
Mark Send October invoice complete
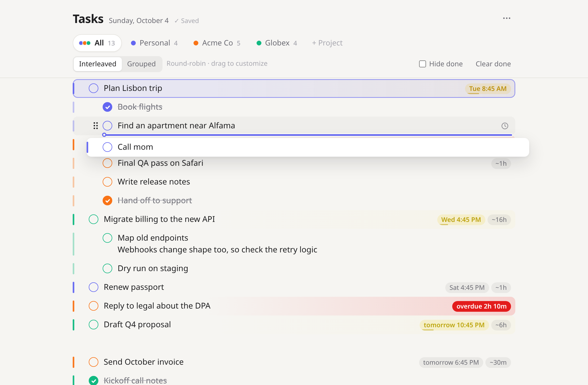(94, 362)
